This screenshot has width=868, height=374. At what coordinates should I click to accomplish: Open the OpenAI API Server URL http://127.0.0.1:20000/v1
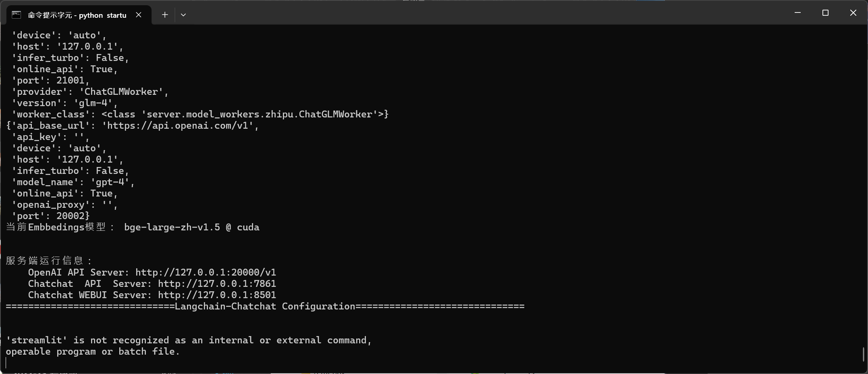[x=206, y=272]
